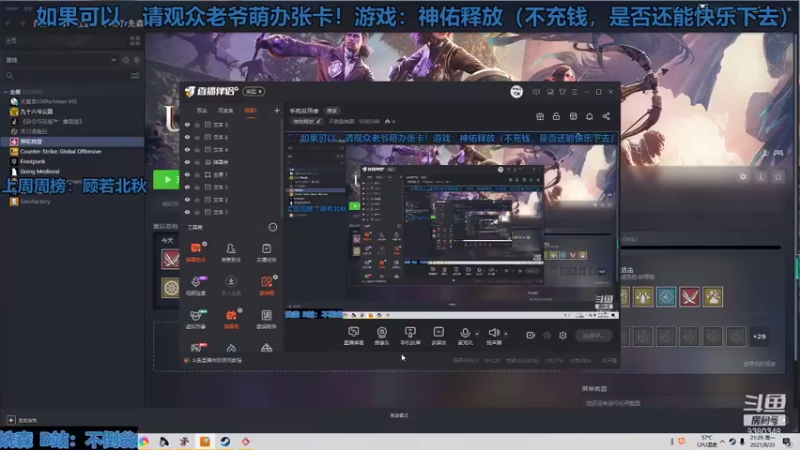
Task: Open game settings gear on Steam page
Action: pyautogui.click(x=743, y=177)
